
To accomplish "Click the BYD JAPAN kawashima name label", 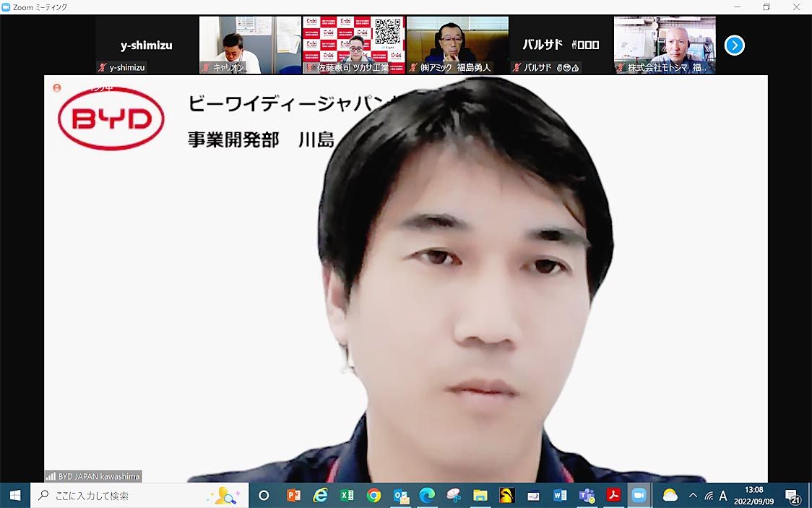I will point(93,476).
